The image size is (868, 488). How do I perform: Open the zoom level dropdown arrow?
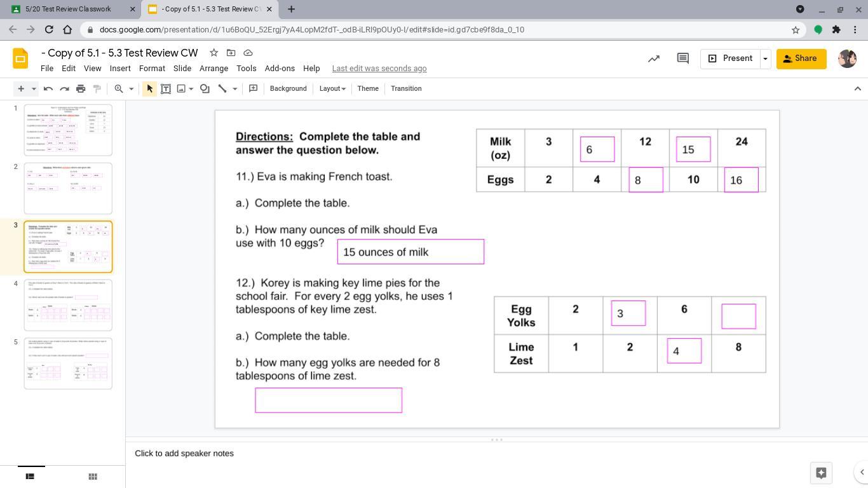[132, 89]
